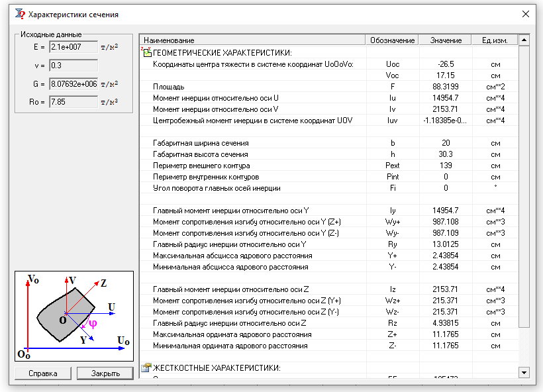
Task: Select Габаритная ширина сечения row
Action: (329, 143)
